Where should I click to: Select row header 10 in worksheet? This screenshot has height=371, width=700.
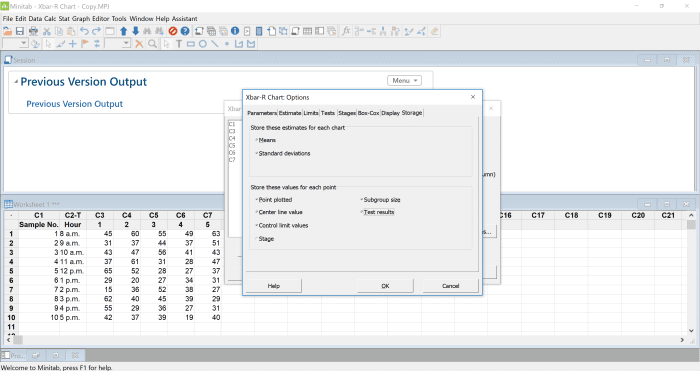pos(11,317)
